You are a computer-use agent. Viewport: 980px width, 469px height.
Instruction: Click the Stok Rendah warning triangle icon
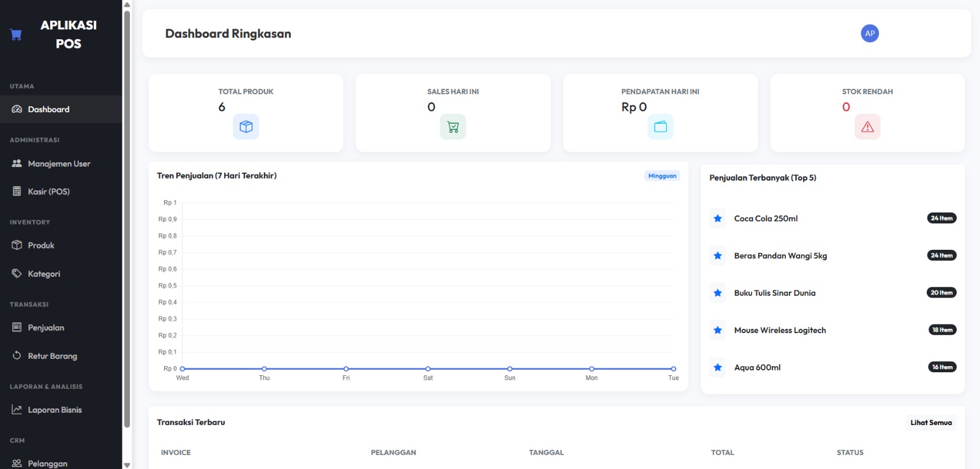pos(867,127)
